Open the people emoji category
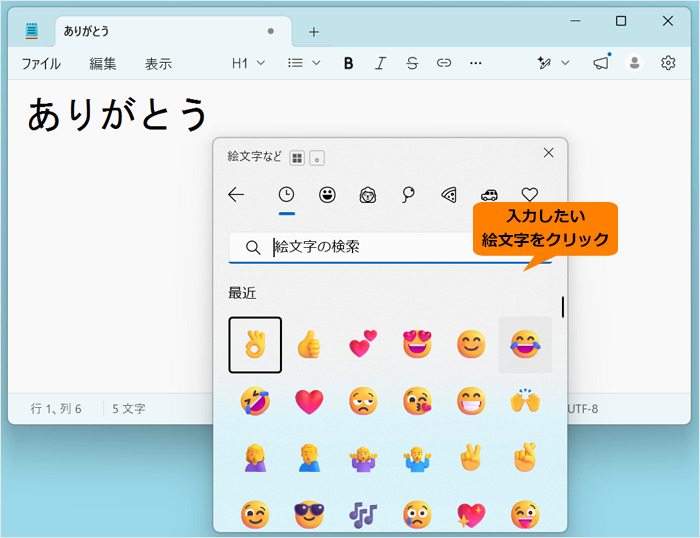Image resolution: width=700 pixels, height=538 pixels. [x=368, y=195]
